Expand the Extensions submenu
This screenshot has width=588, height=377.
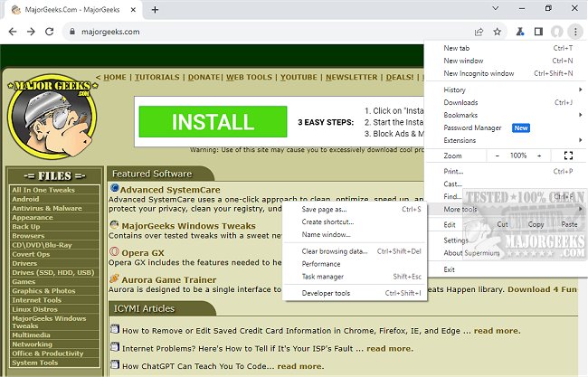point(507,140)
